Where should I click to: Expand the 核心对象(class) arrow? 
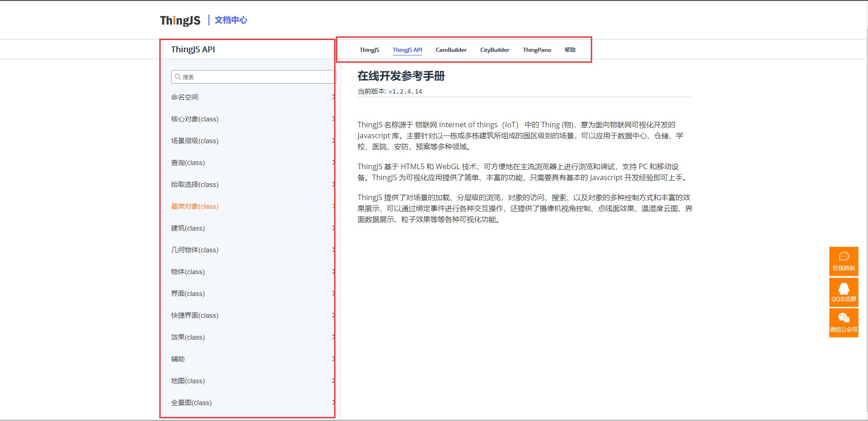[x=333, y=119]
